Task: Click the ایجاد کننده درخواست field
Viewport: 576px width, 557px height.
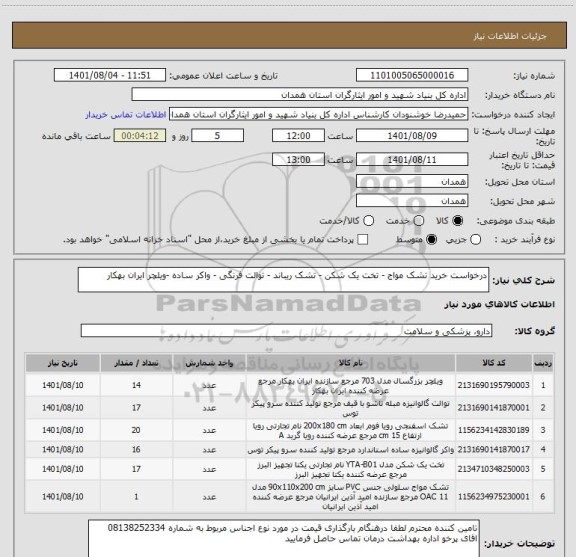Action: [x=318, y=115]
